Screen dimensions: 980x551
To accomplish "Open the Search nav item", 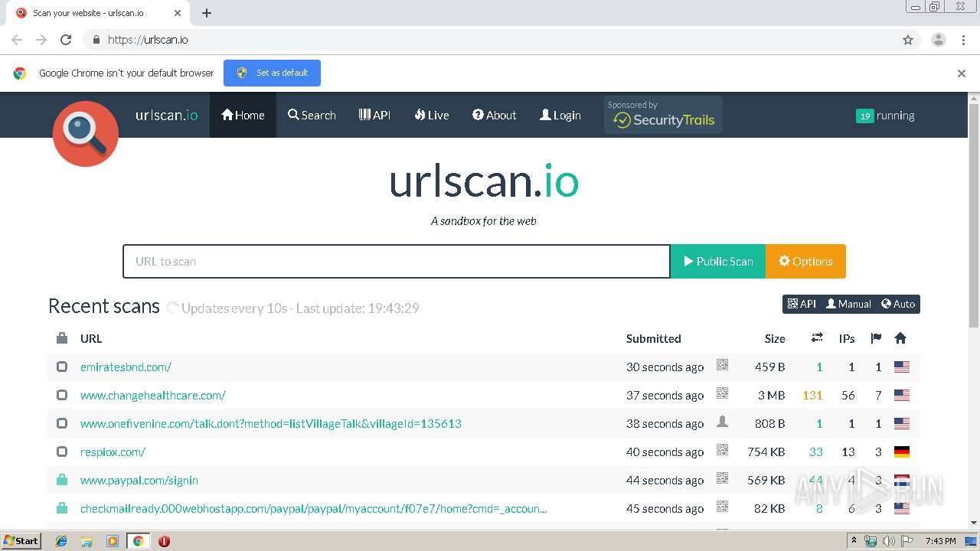I will 312,116.
